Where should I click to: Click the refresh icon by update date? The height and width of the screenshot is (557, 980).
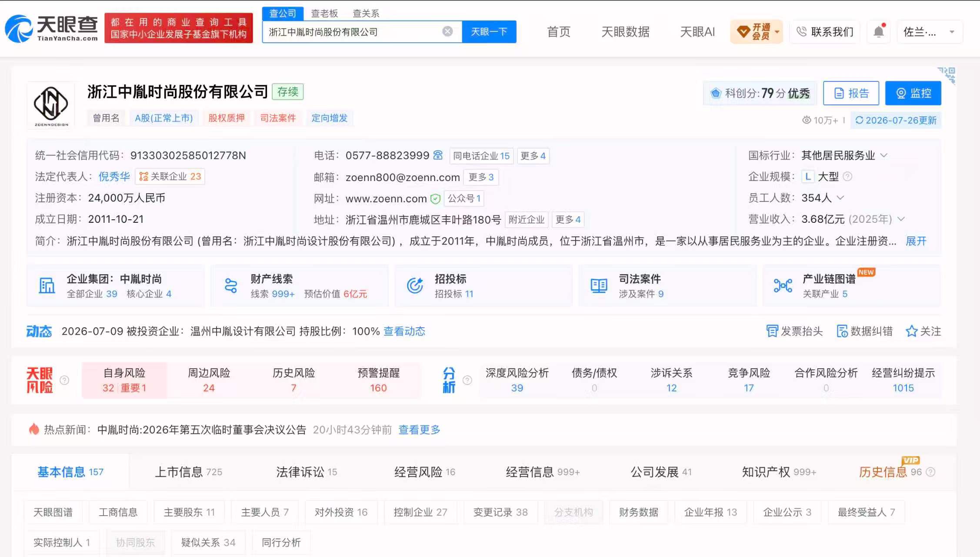859,120
